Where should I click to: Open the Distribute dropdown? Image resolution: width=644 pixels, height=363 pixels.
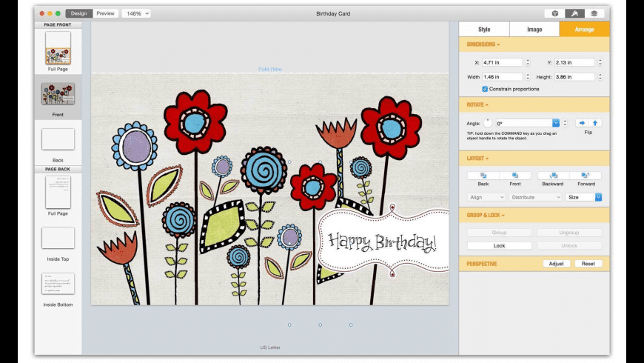535,197
